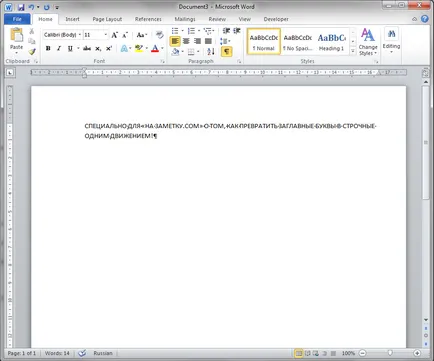
Task: Toggle Show/Hide paragraph marks
Action: (226, 51)
